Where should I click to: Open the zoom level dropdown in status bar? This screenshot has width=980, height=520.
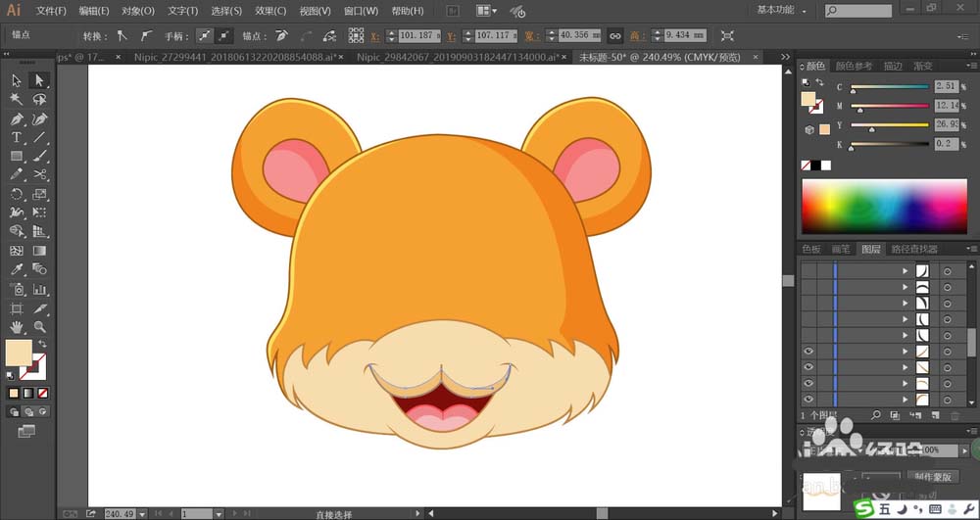143,513
